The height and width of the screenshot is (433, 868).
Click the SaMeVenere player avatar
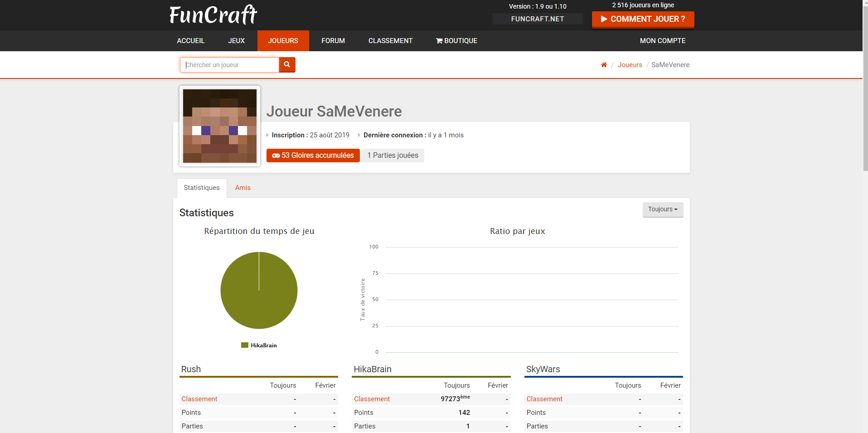coord(220,126)
